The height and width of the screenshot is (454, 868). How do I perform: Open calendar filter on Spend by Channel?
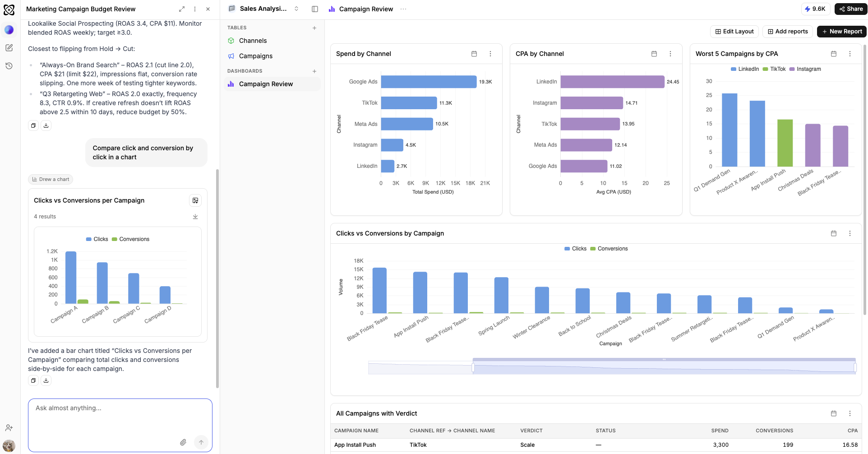click(474, 54)
